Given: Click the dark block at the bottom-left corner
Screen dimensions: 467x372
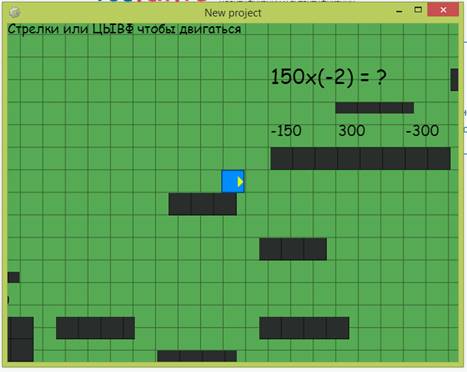Looking at the screenshot, I should tap(20, 339).
